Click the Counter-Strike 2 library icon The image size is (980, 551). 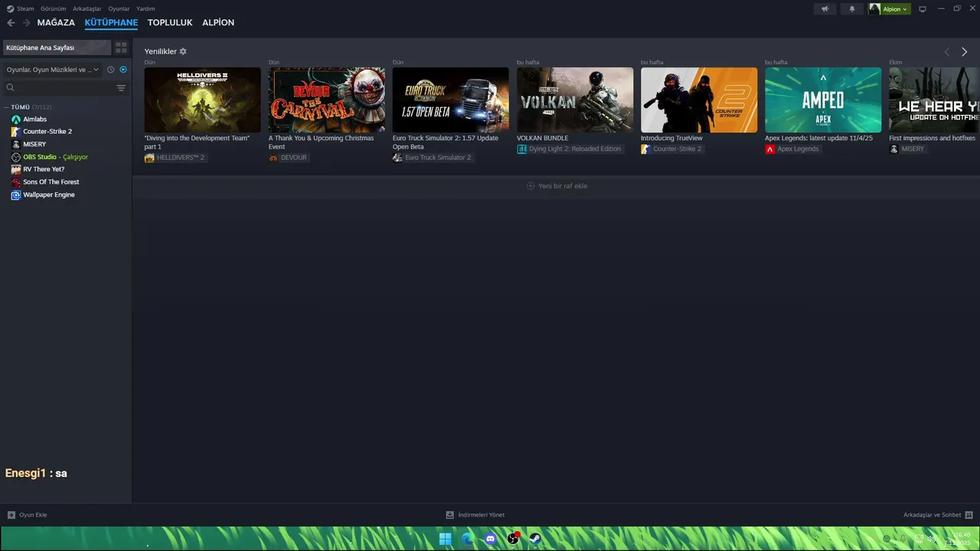pos(16,132)
